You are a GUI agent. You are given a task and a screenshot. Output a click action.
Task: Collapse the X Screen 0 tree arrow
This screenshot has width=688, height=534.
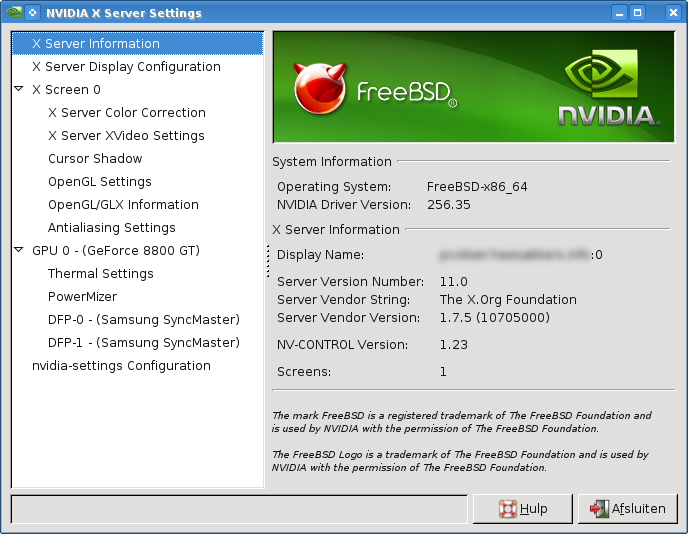pyautogui.click(x=19, y=89)
